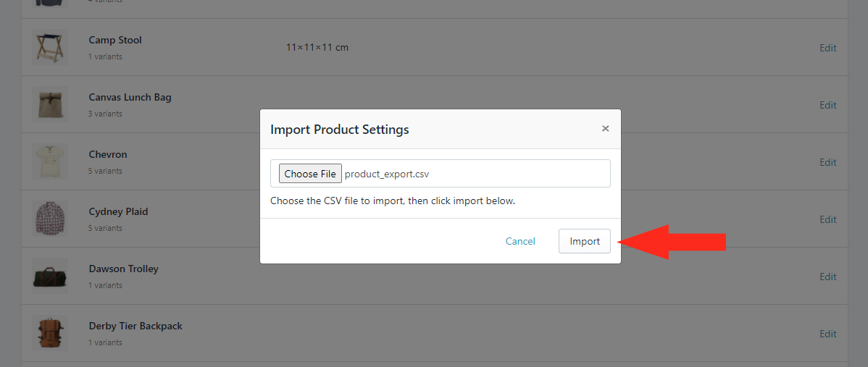Edit the Camp Stool product

(827, 48)
